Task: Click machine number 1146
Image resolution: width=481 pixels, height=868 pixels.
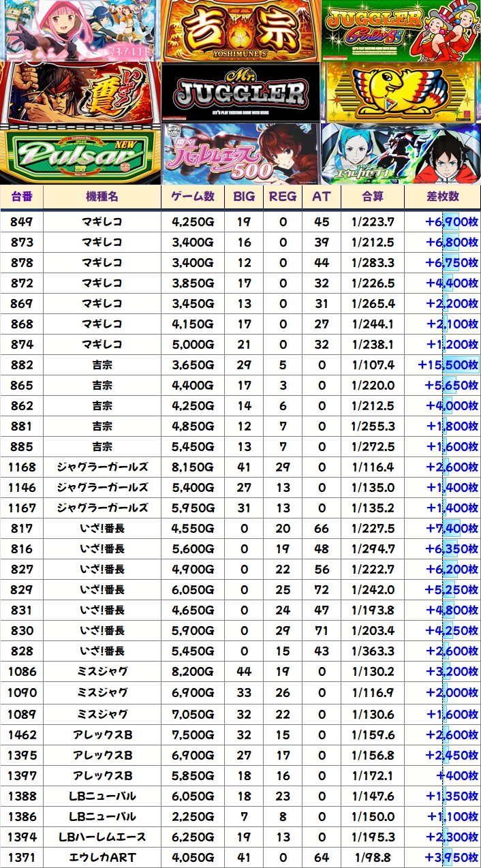Action: 22,487
